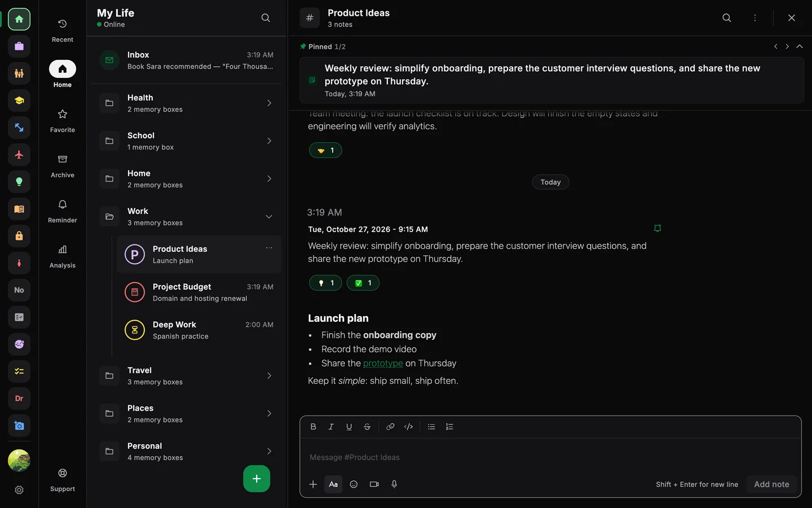This screenshot has width=812, height=508.
Task: Toggle the Aa text formatting bar
Action: click(x=333, y=484)
